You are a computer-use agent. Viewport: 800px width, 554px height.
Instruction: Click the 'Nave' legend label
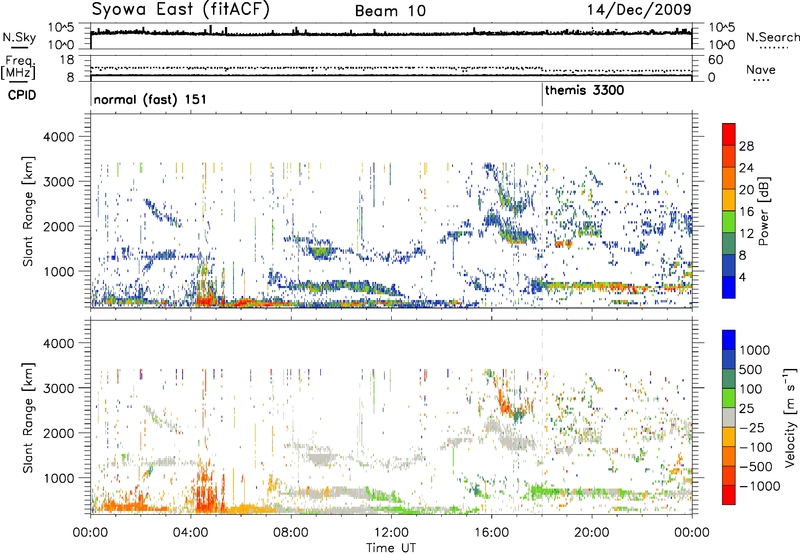coord(761,70)
